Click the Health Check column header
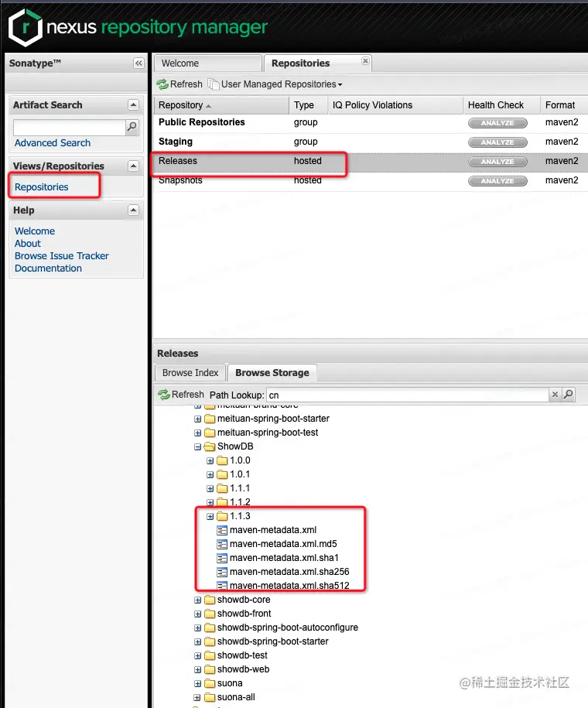 pyautogui.click(x=502, y=105)
